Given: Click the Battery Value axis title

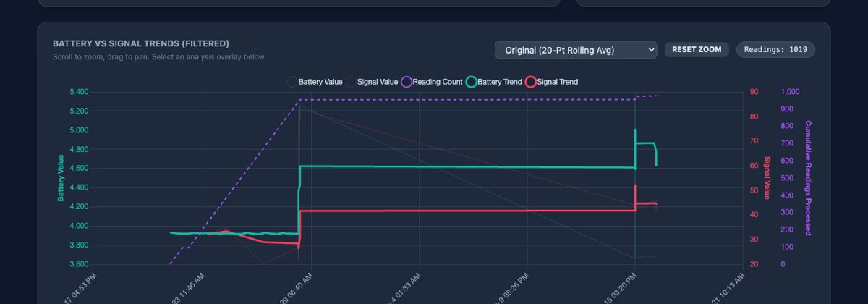Looking at the screenshot, I should click(61, 178).
